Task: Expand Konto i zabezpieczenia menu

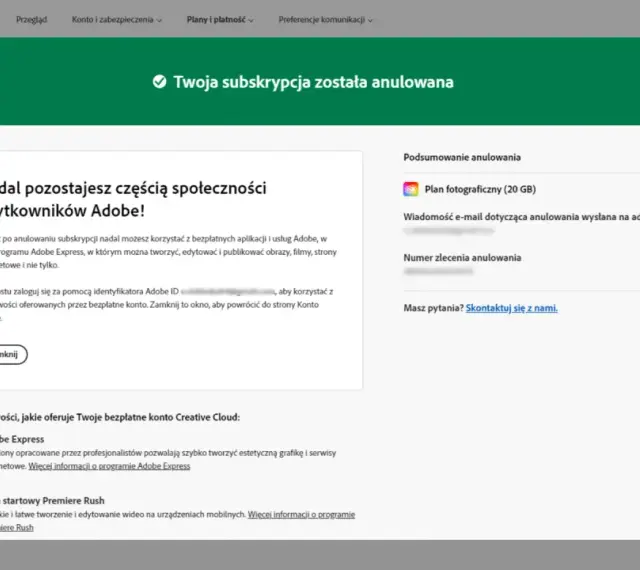Action: tap(117, 20)
